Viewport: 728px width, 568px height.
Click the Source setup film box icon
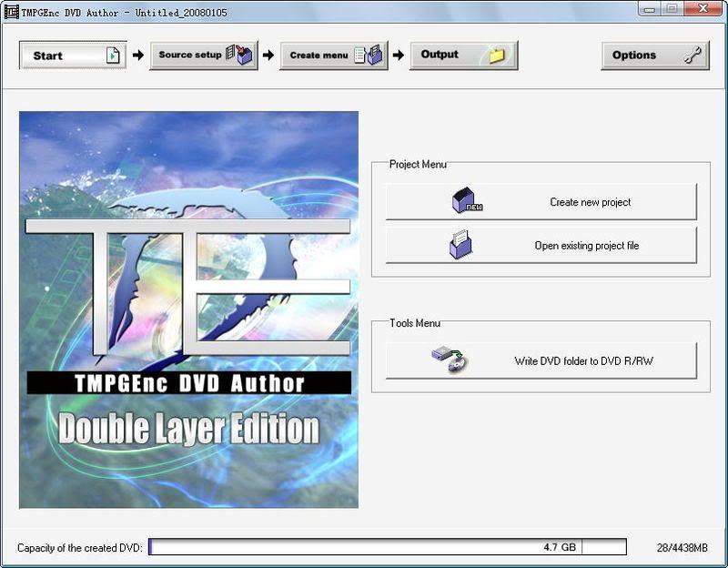[x=241, y=56]
